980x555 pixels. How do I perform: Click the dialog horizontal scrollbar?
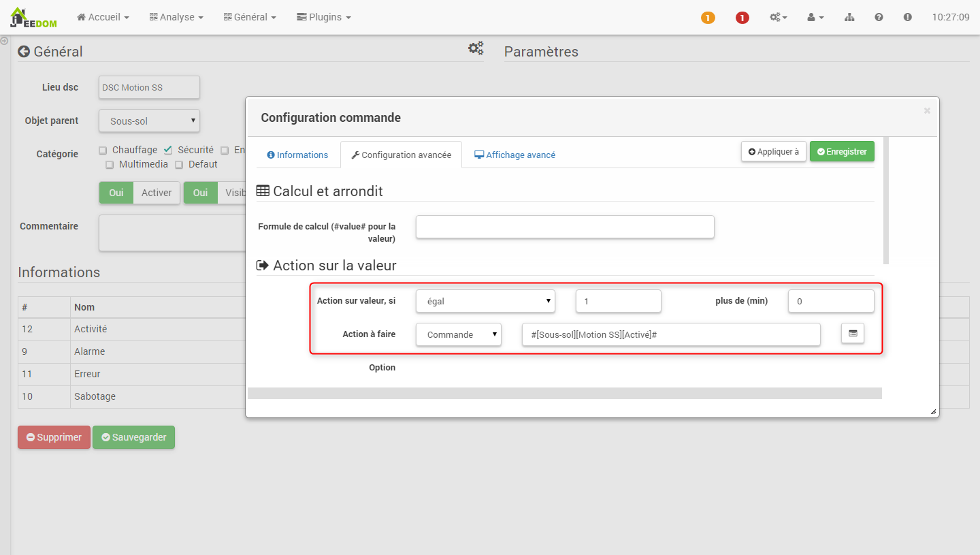click(565, 393)
